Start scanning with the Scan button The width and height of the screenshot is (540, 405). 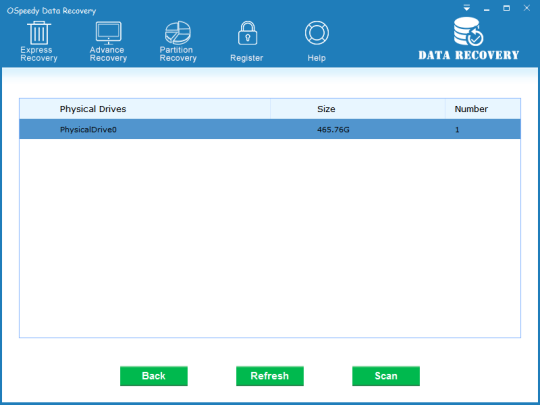pyautogui.click(x=386, y=376)
